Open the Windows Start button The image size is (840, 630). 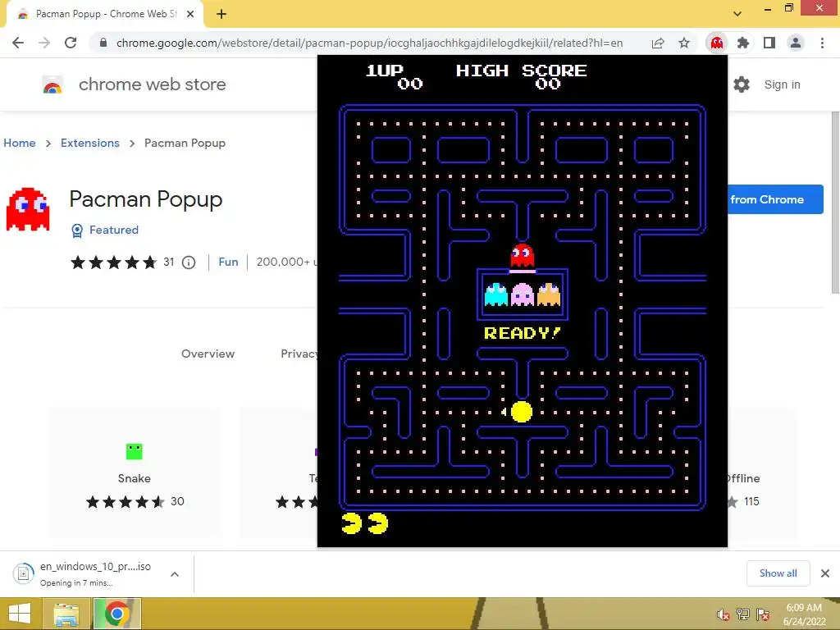(x=20, y=614)
